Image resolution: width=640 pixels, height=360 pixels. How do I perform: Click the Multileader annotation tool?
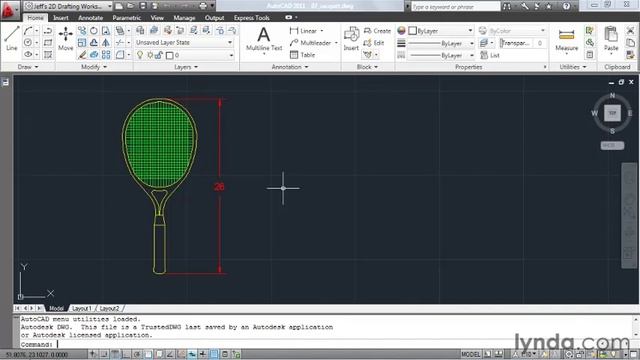coord(311,42)
